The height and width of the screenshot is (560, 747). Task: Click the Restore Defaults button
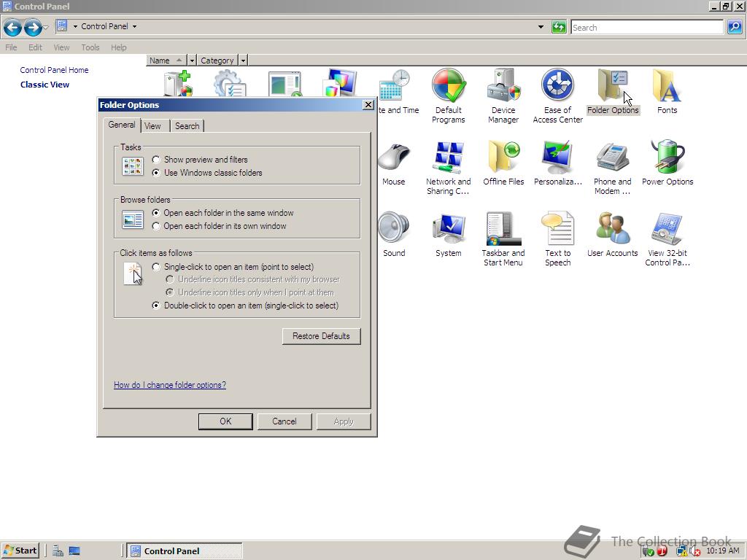tap(321, 336)
